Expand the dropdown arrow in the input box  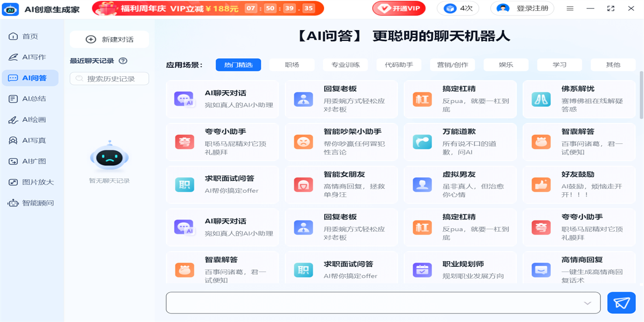(587, 303)
